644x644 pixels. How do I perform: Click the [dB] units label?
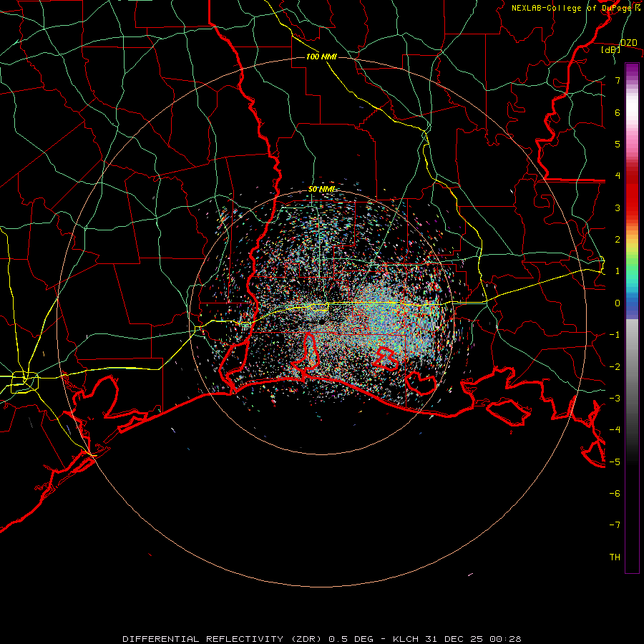611,50
